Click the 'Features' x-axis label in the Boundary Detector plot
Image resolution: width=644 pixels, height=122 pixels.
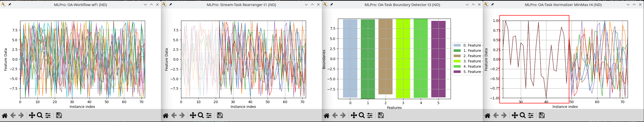pyautogui.click(x=394, y=108)
